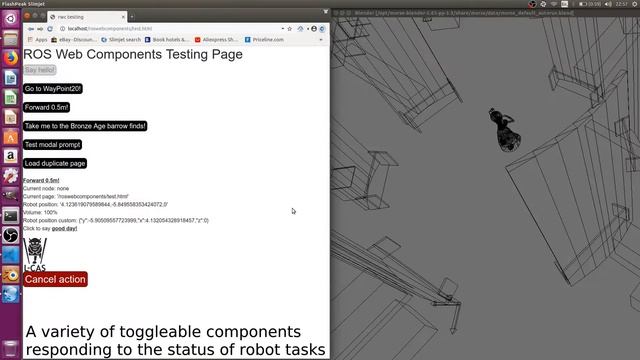The height and width of the screenshot is (360, 640).
Task: Open LibreOffice Writer from the dock
Action: click(x=11, y=78)
